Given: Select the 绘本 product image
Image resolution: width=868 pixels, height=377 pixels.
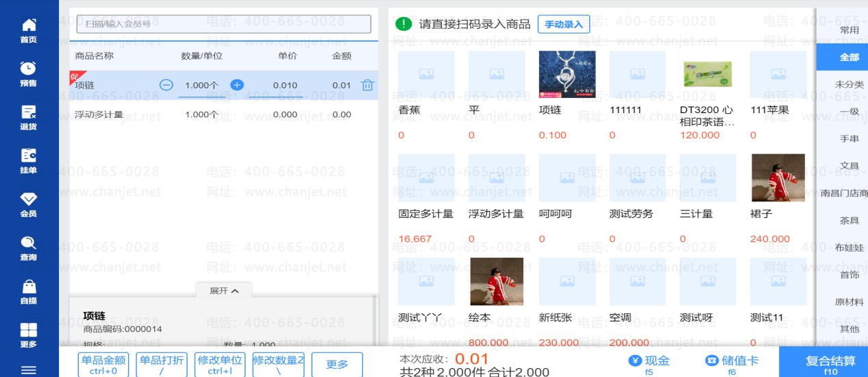Looking at the screenshot, I should click(497, 281).
